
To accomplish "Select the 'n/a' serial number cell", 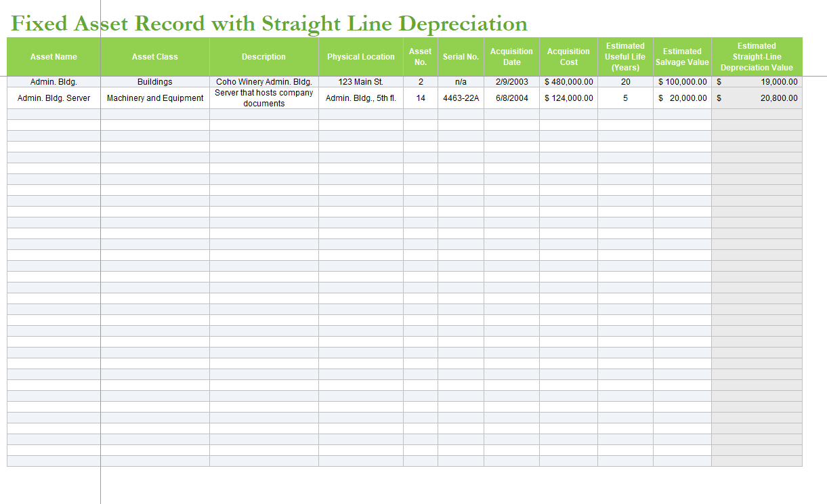I will [461, 82].
